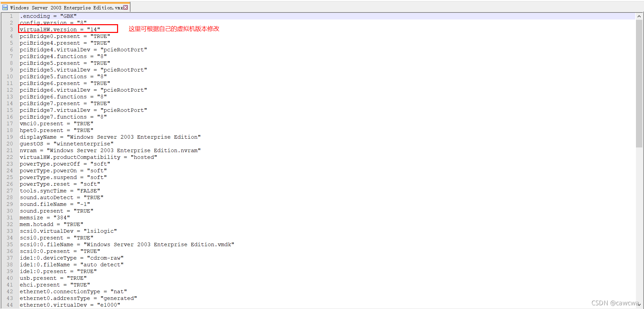Click pciBridge6.functions = "8" line
The height and width of the screenshot is (309, 644).
pyautogui.click(x=63, y=97)
